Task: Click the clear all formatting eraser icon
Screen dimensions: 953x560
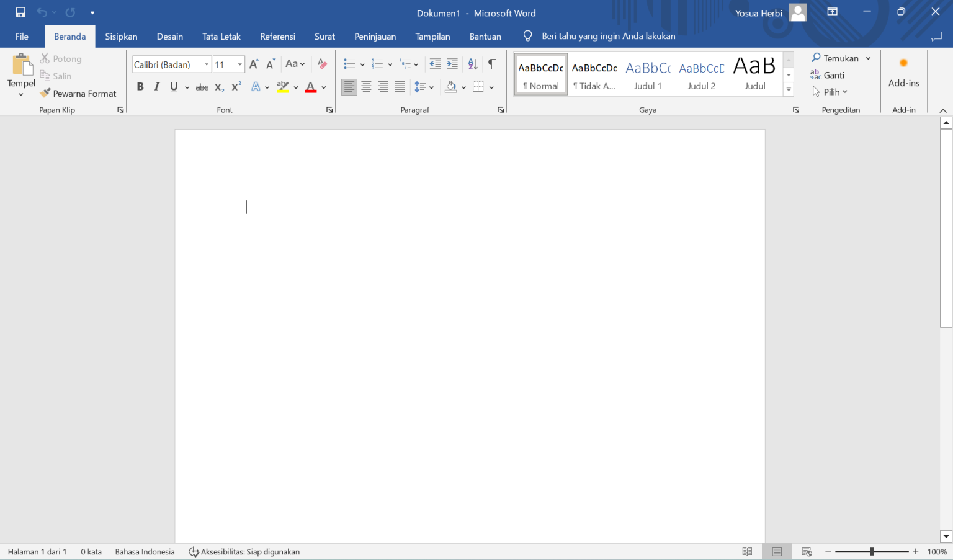Action: point(322,64)
